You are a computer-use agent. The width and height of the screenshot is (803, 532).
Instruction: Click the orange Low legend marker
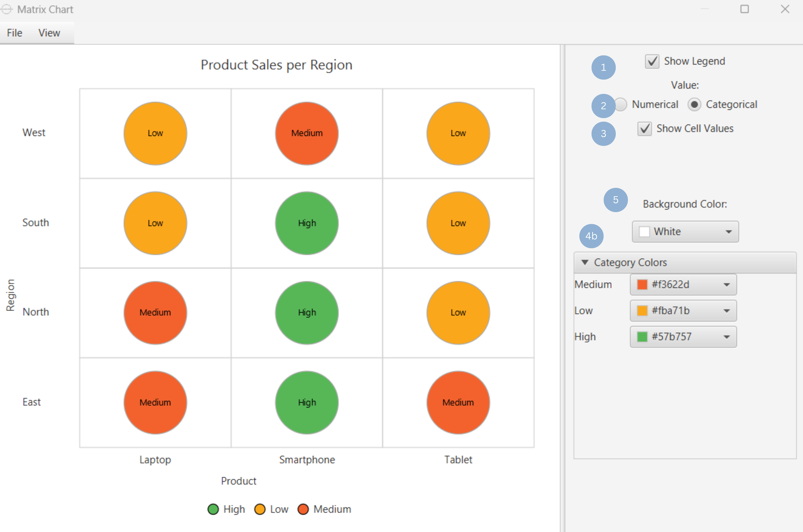click(260, 509)
